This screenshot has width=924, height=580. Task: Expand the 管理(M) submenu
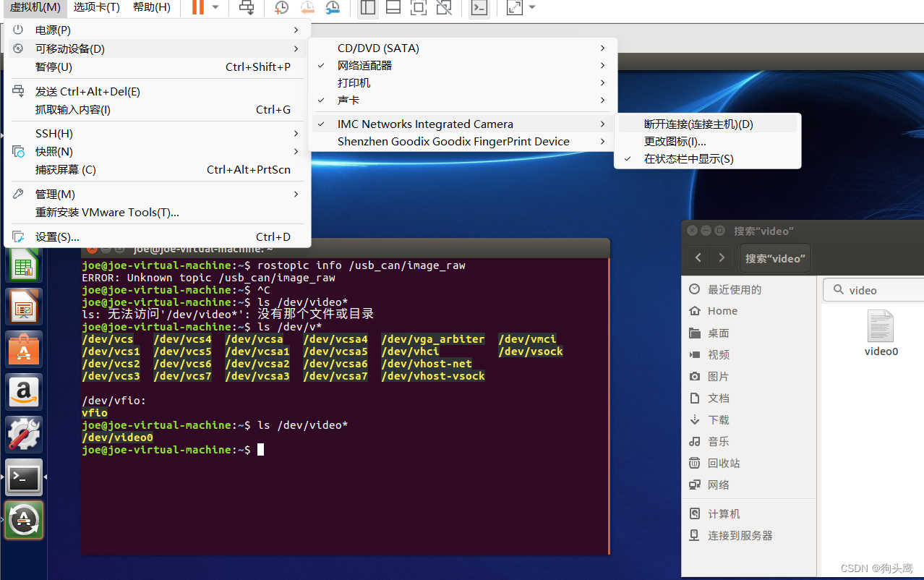point(158,194)
